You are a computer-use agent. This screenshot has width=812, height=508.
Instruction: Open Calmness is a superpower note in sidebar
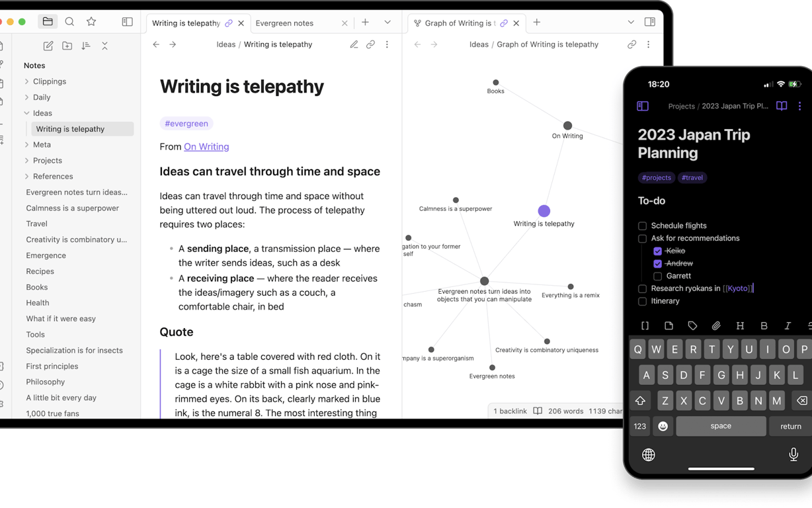[x=73, y=208]
